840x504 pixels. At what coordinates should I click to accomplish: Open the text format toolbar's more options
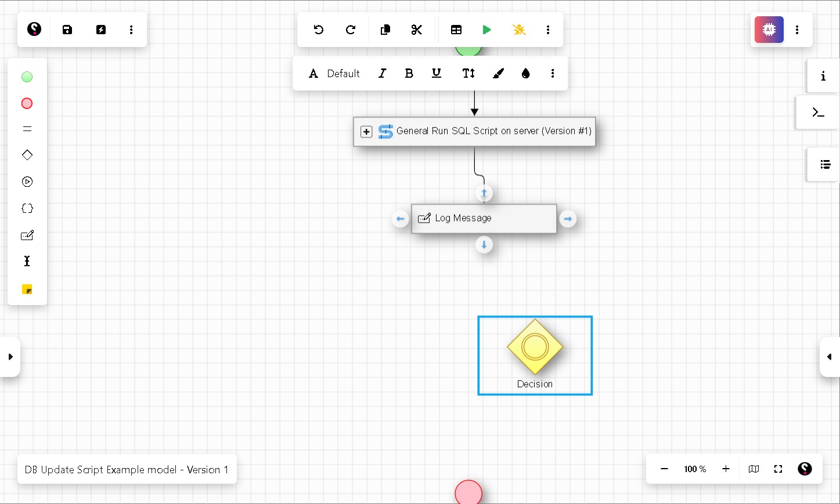click(553, 73)
